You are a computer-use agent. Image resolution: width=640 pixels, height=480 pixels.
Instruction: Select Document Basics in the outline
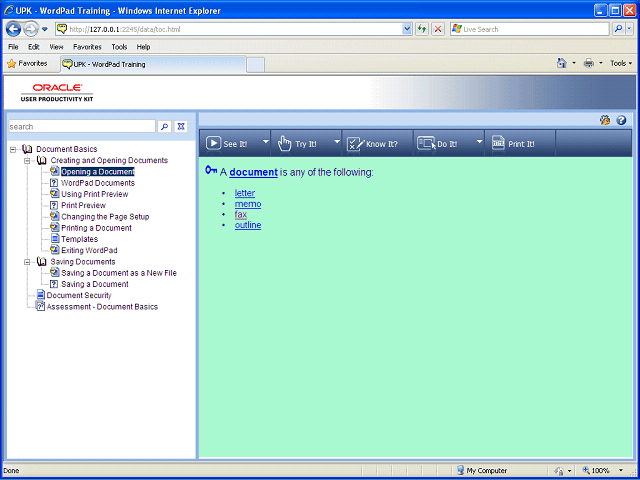[67, 149]
